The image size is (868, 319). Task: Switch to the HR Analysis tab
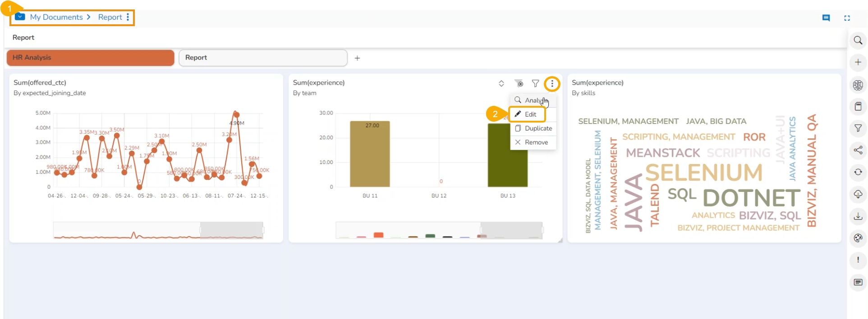tap(90, 58)
